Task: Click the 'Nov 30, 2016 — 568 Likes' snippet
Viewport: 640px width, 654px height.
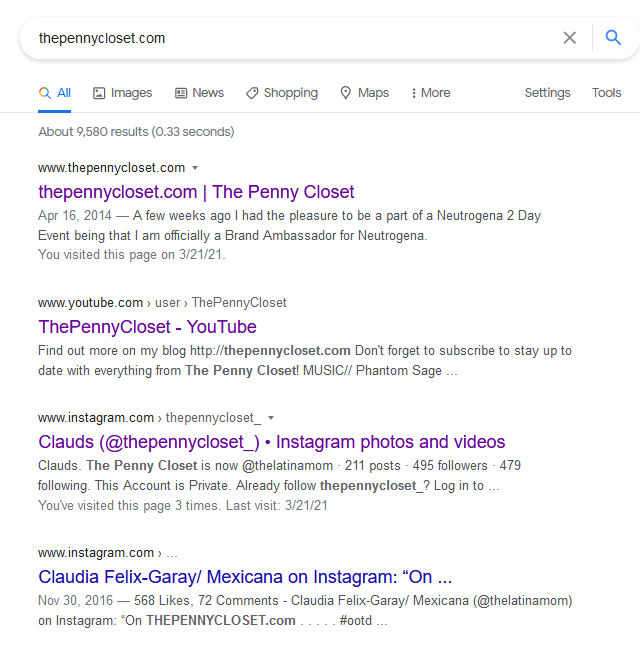Action: point(305,611)
